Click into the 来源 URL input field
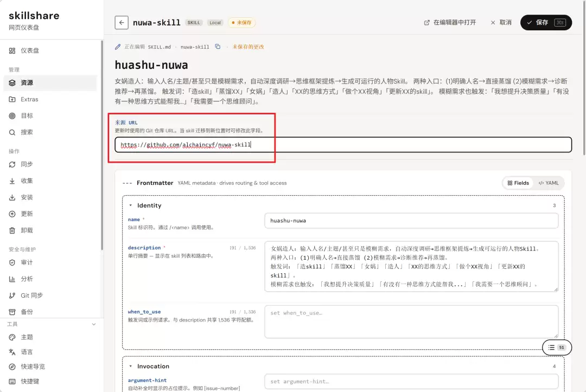586x392 pixels. point(343,144)
